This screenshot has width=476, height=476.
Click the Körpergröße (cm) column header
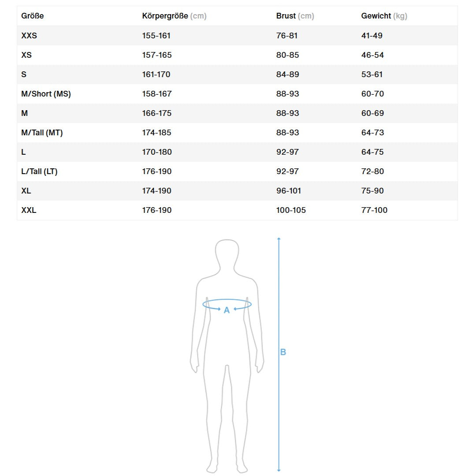coord(174,16)
